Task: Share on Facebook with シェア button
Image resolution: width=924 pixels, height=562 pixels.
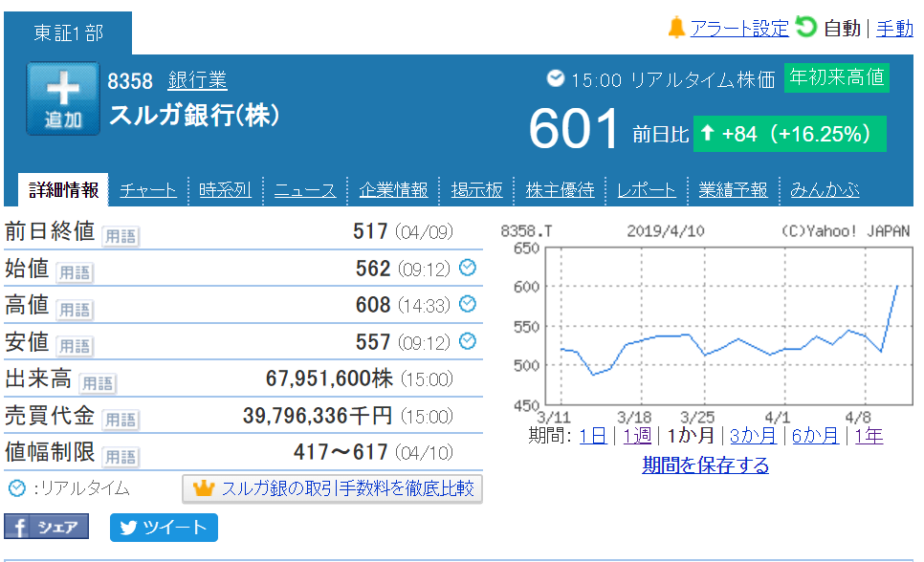Action: click(47, 526)
